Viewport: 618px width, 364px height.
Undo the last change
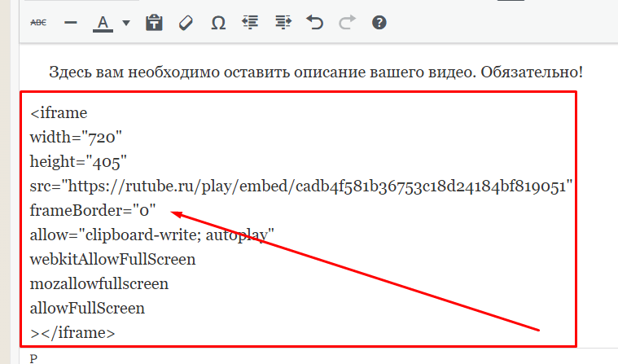(315, 23)
